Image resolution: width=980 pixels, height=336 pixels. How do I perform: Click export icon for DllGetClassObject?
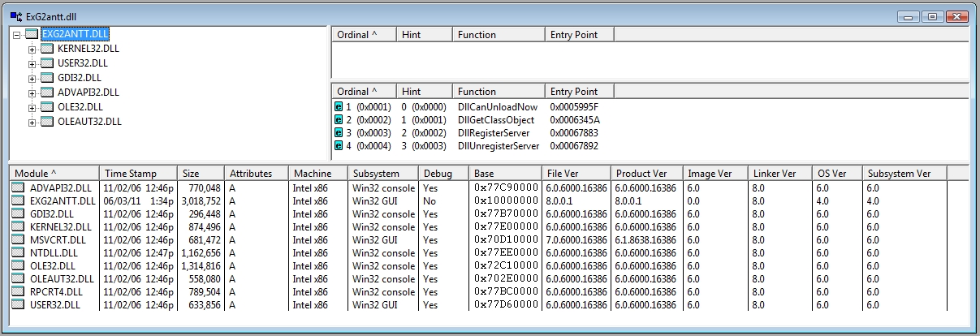339,120
